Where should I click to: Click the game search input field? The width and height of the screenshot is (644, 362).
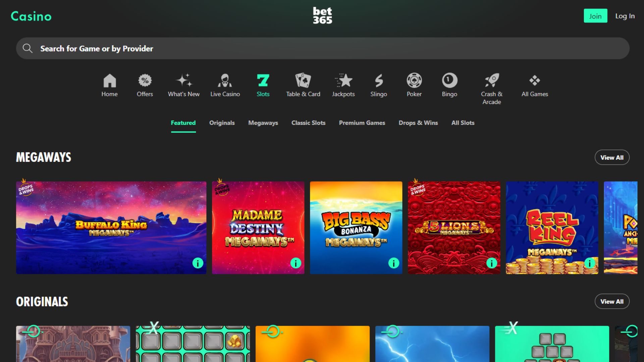(x=323, y=48)
